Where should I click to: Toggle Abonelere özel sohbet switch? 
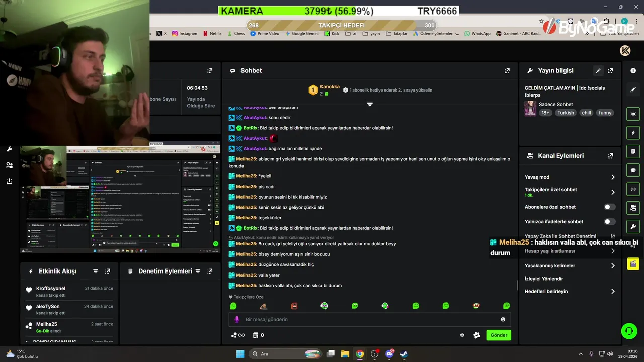point(609,207)
